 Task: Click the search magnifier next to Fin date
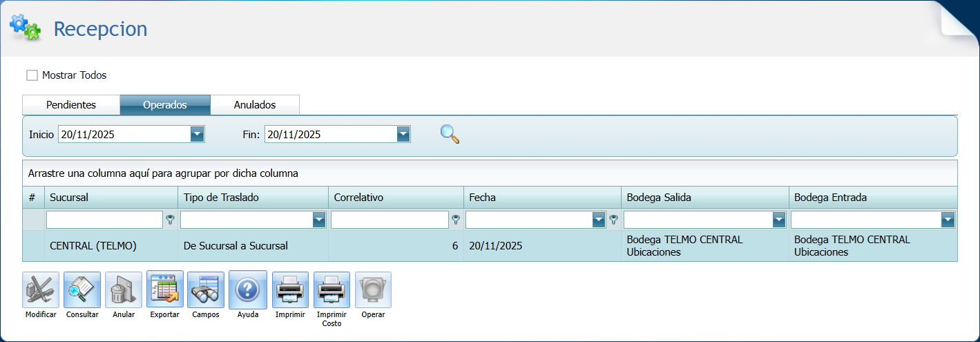pos(450,134)
